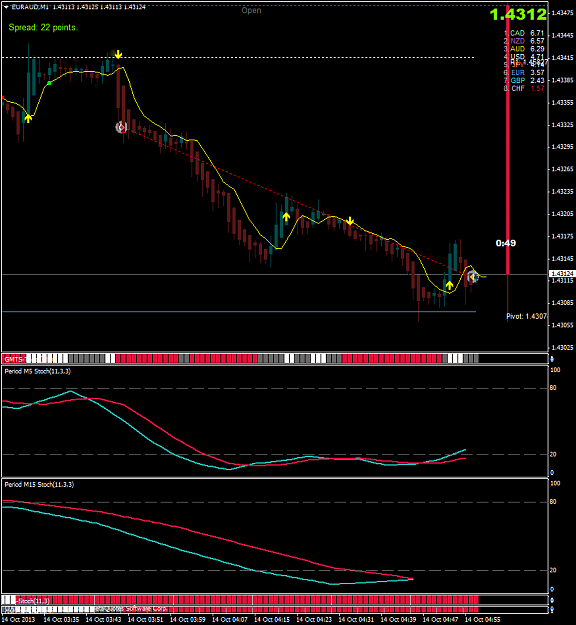Click the Pivot: 1.4307 label
This screenshot has width=576, height=625.
(x=526, y=316)
